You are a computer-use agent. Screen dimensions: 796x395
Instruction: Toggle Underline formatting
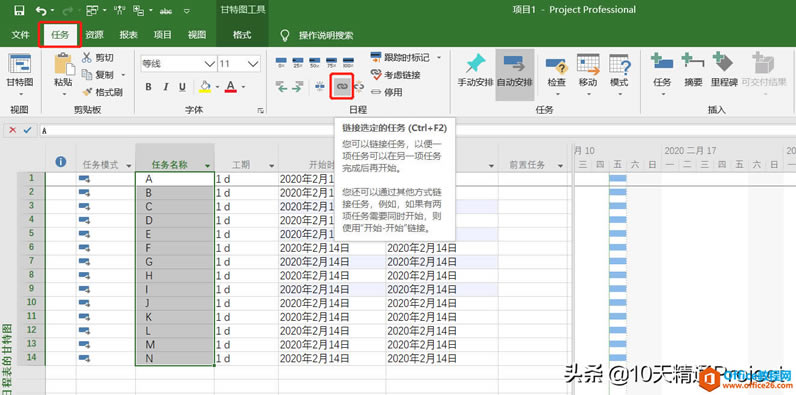click(182, 87)
